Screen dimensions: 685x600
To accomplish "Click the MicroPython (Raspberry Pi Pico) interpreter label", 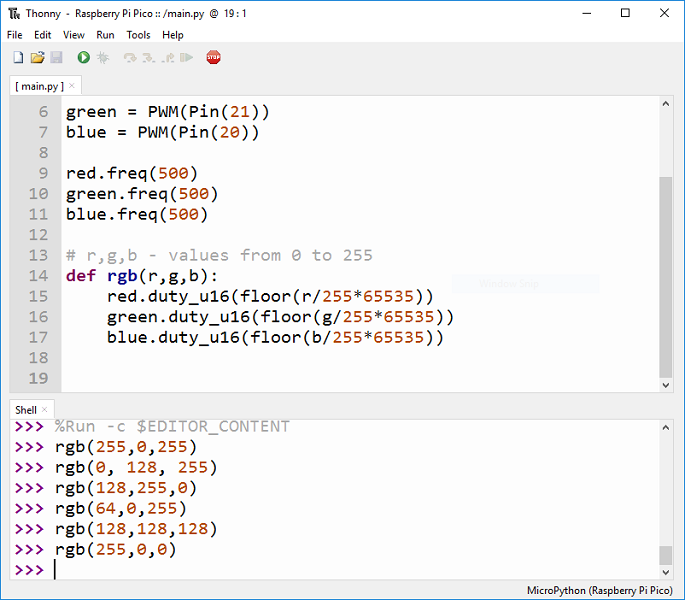I will [602, 590].
